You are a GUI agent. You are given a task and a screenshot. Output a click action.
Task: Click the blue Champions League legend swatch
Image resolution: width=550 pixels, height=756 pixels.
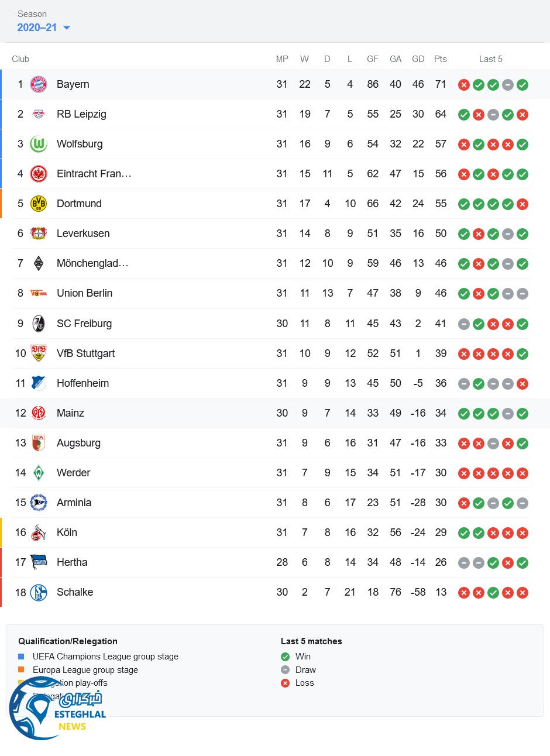pos(21,657)
